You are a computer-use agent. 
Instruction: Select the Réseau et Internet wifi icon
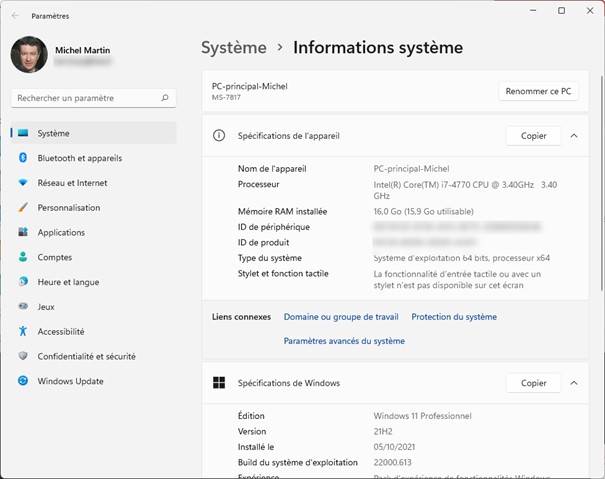pos(23,183)
